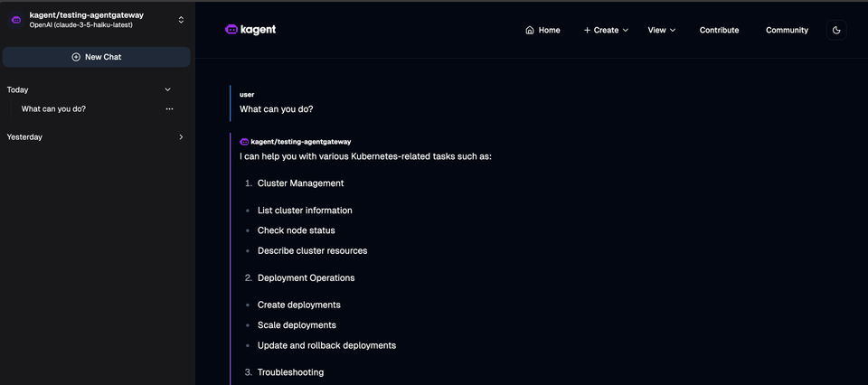This screenshot has height=385, width=868.
Task: Click the user message 'What can you do?'
Action: [x=277, y=109]
